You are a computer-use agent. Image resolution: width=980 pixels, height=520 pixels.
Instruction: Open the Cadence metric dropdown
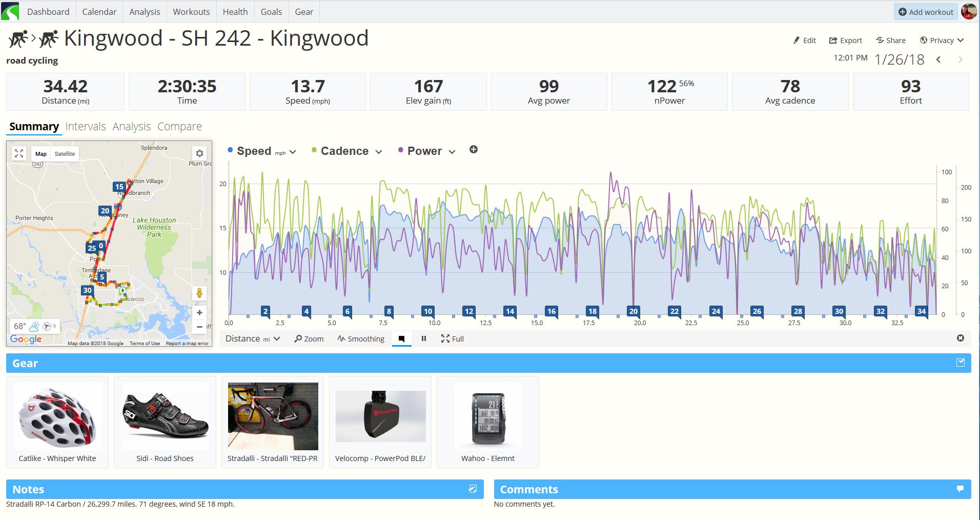379,152
